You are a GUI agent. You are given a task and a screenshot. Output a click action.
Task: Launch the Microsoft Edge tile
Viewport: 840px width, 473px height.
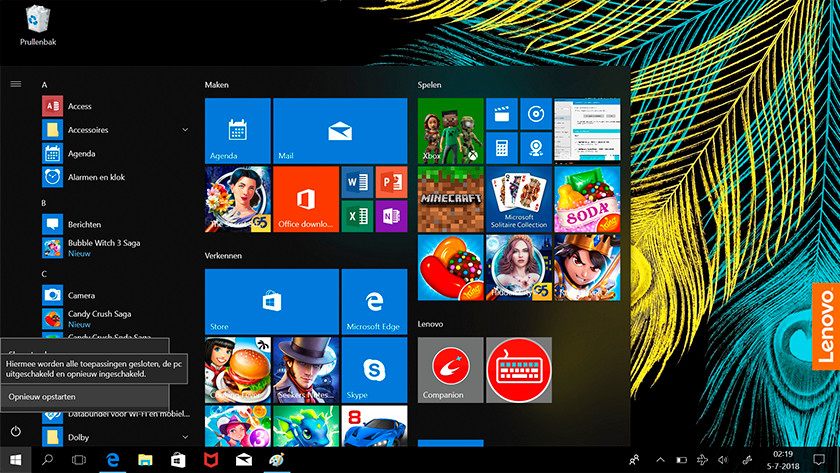click(x=374, y=302)
